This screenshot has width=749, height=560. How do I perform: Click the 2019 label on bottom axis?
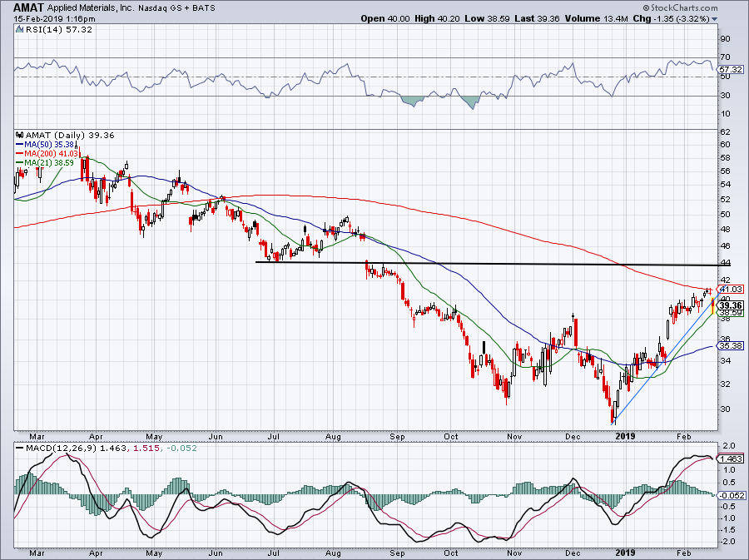[623, 434]
